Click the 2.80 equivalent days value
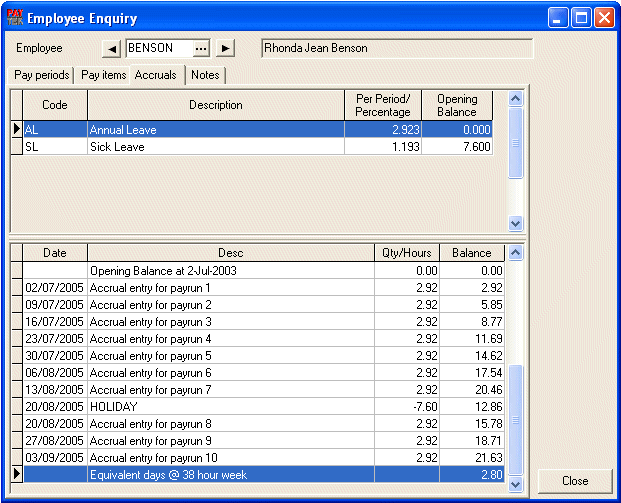 pyautogui.click(x=472, y=474)
